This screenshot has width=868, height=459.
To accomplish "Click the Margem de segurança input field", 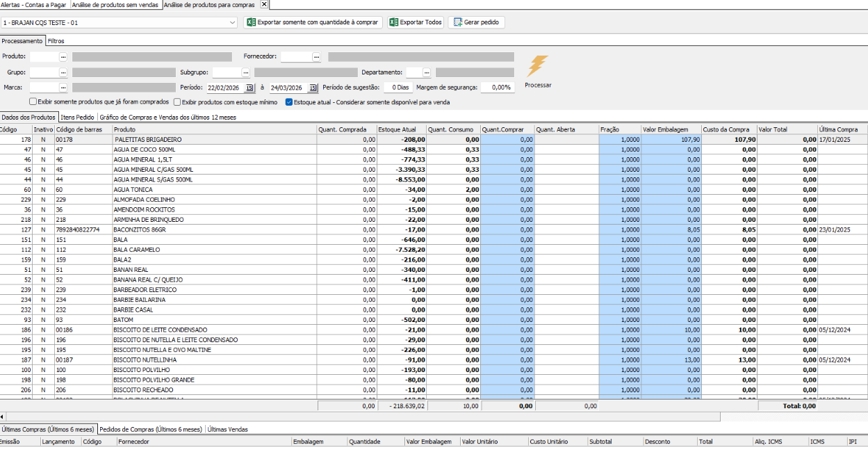I will tap(498, 88).
